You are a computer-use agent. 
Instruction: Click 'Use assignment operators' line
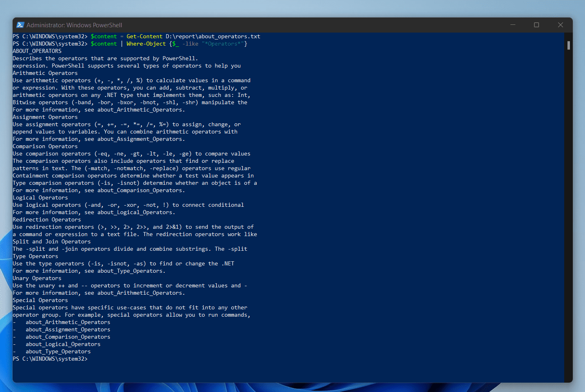[x=127, y=125]
